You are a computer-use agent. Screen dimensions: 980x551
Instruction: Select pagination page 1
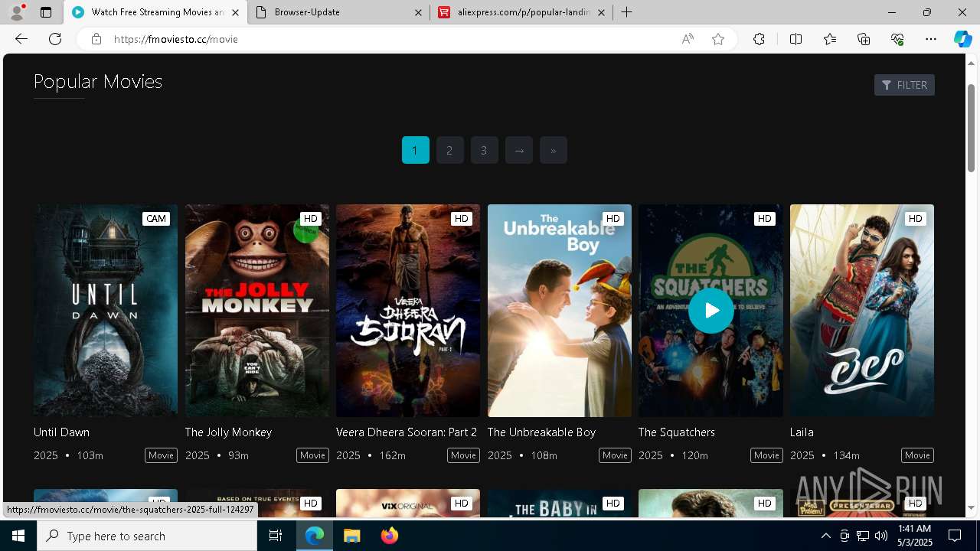pyautogui.click(x=416, y=150)
